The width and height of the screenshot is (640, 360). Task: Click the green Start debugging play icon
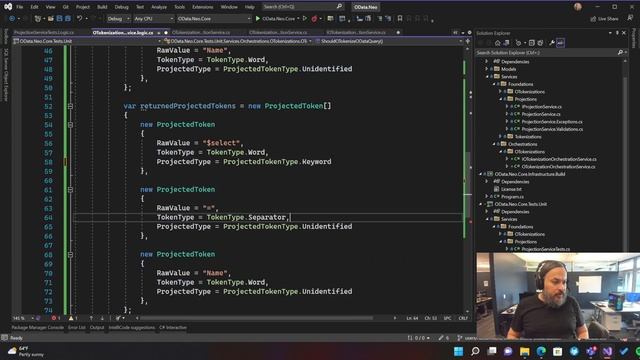(258, 18)
